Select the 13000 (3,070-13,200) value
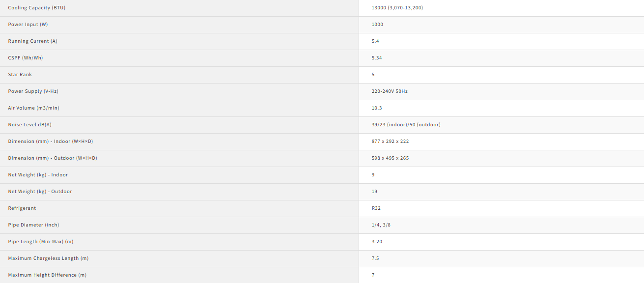Image resolution: width=644 pixels, height=283 pixels. pyautogui.click(x=397, y=8)
